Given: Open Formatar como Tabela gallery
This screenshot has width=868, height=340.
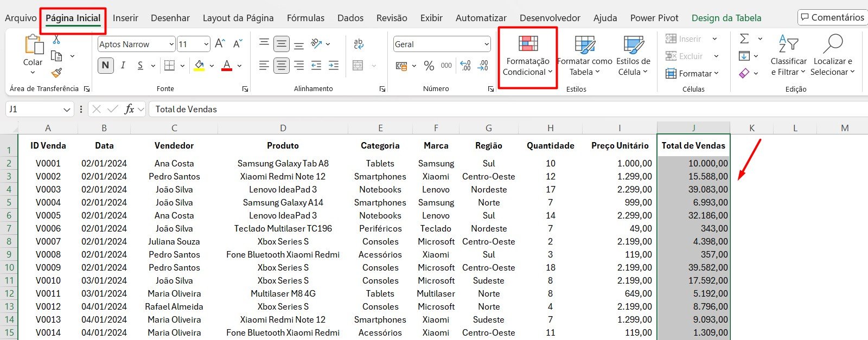Looking at the screenshot, I should tap(584, 56).
